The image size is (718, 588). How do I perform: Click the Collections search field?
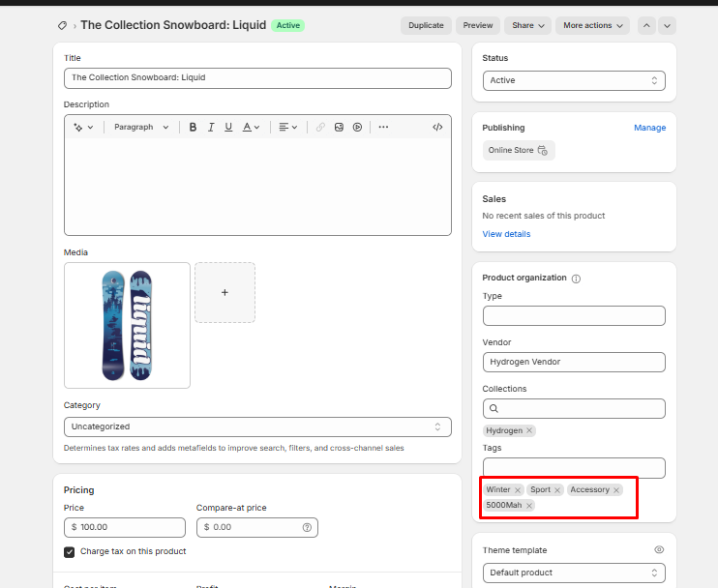coord(574,409)
